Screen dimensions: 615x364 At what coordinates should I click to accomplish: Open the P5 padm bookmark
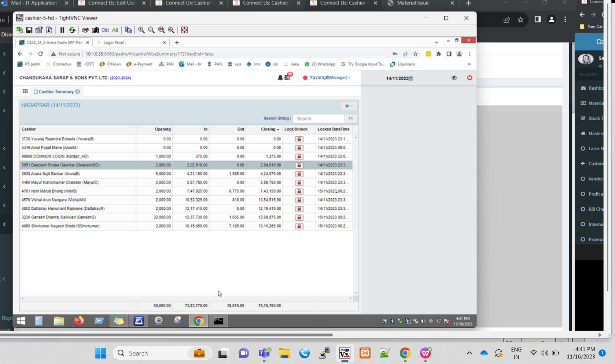tap(29, 64)
